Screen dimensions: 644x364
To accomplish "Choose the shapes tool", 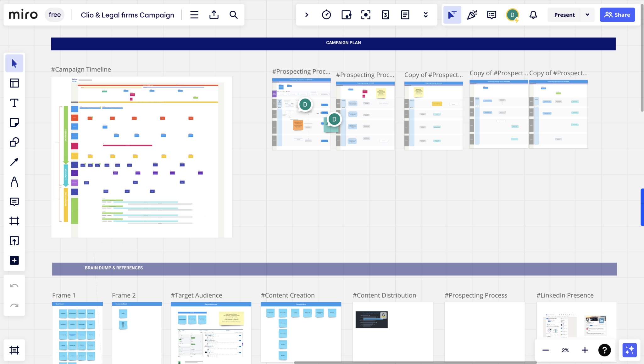I will tap(14, 142).
